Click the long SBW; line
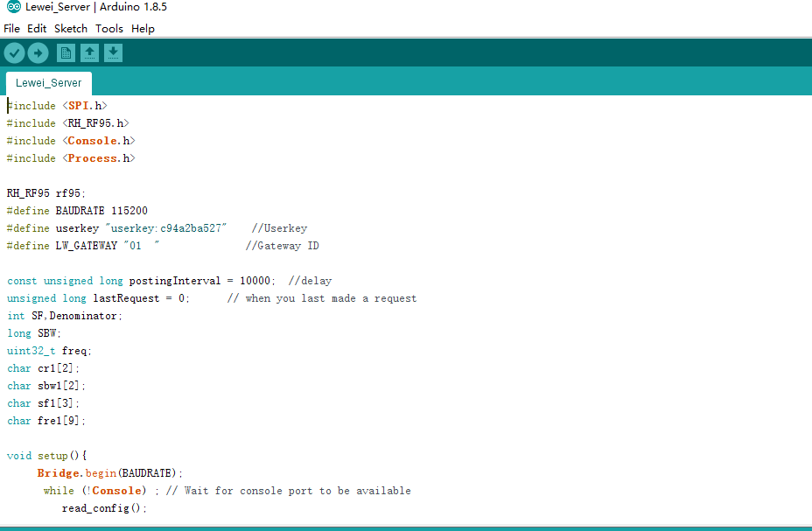Viewport: 812px width, 531px height. (34, 333)
